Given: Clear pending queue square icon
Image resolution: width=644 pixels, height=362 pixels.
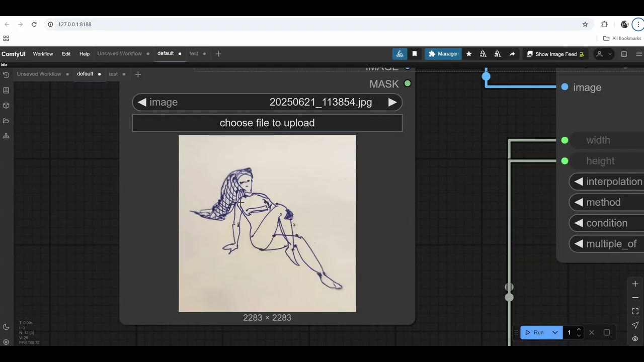Looking at the screenshot, I should [607, 332].
